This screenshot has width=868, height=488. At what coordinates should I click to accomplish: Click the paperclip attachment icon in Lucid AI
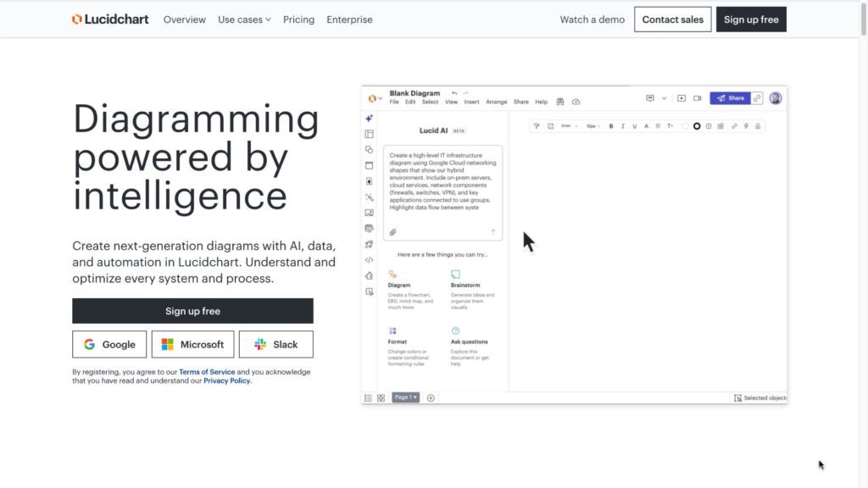(x=392, y=230)
